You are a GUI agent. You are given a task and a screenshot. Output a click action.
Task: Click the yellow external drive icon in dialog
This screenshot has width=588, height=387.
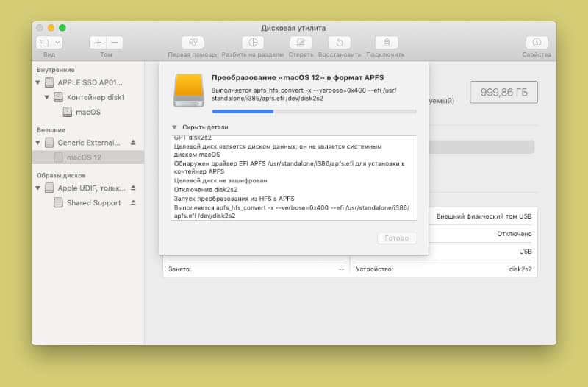coord(189,90)
